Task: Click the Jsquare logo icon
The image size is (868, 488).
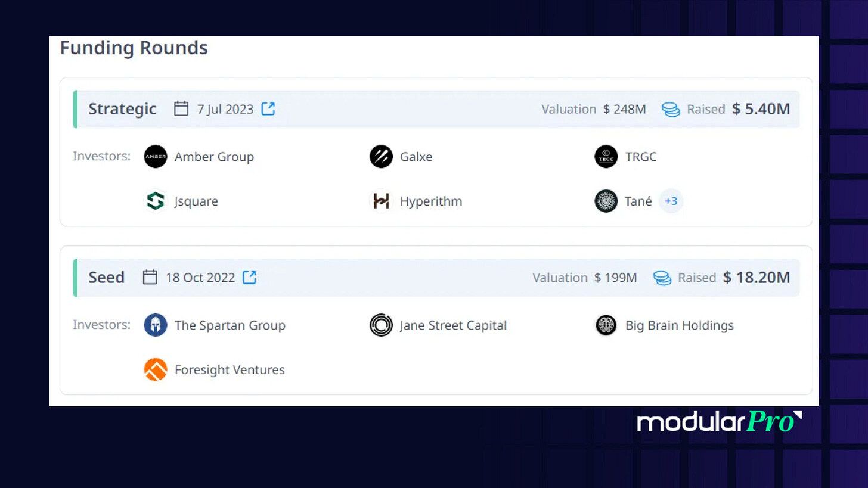Action: [156, 201]
